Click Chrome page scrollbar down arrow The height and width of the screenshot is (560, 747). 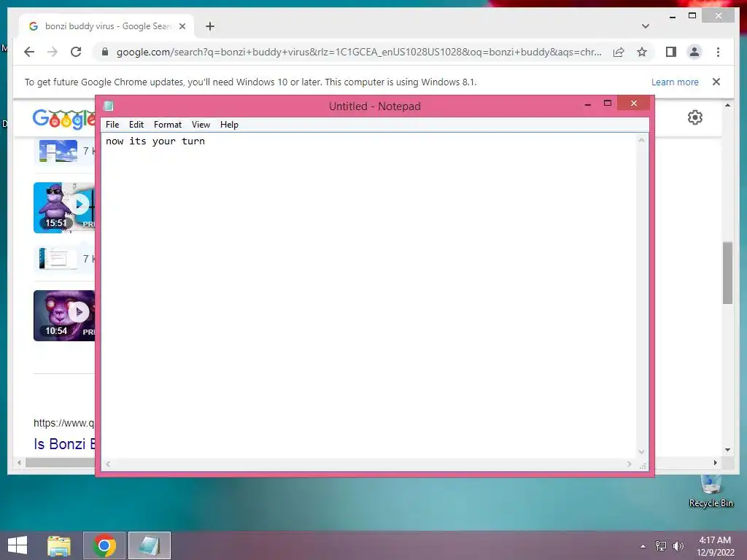click(x=727, y=449)
